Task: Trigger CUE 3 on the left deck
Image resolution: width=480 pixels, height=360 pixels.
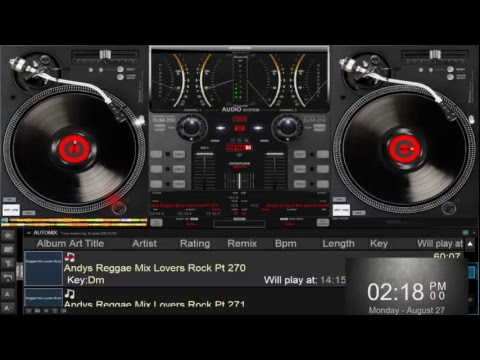Action: pyautogui.click(x=179, y=184)
